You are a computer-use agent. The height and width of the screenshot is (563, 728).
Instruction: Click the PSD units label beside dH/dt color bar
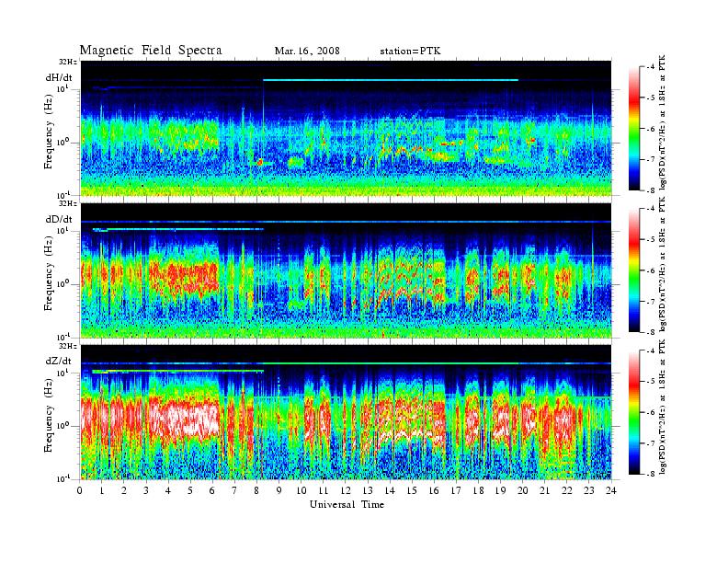tap(662, 122)
